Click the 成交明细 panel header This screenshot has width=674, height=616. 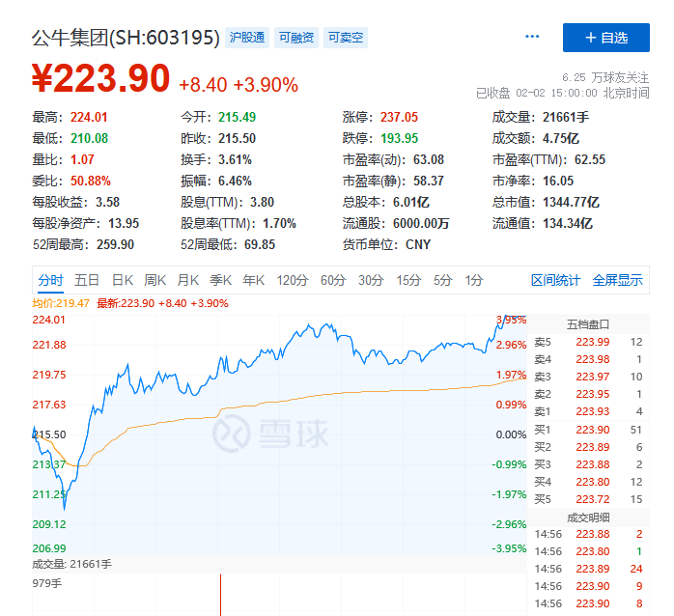pyautogui.click(x=588, y=518)
